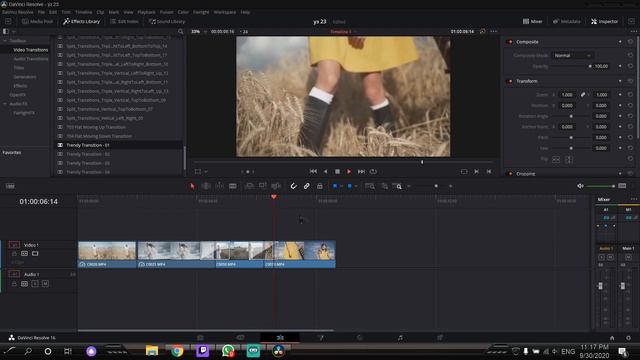
Task: Open the Media Pool panel
Action: [37, 21]
